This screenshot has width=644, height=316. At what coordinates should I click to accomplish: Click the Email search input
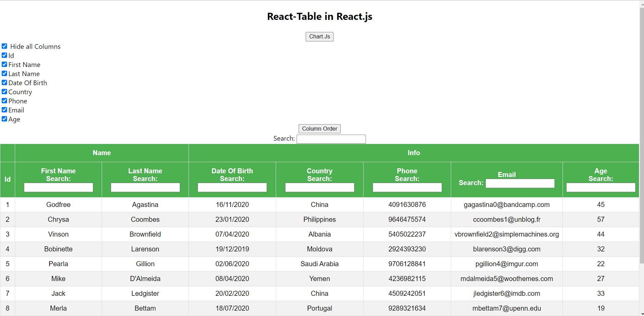pos(520,183)
